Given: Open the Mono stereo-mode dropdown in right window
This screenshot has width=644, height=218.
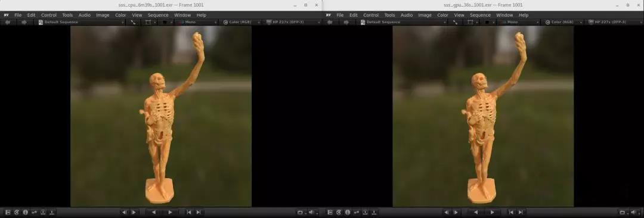Looking at the screenshot, I should click(519, 22).
